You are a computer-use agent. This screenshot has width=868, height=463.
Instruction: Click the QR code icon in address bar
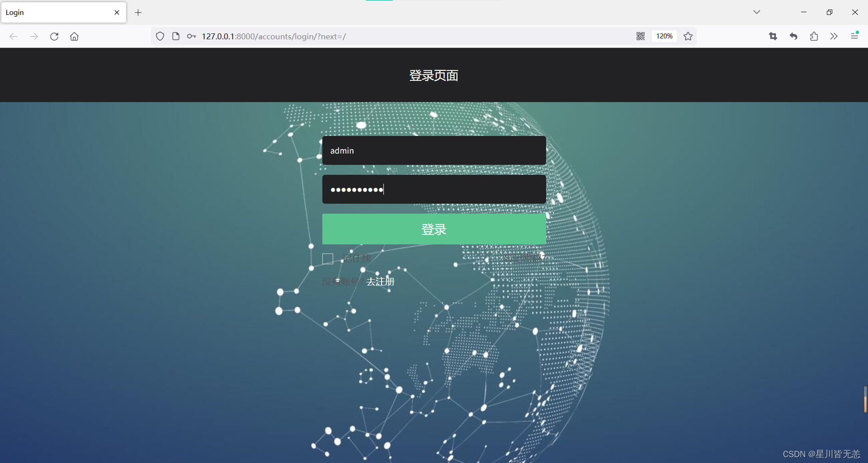tap(641, 36)
